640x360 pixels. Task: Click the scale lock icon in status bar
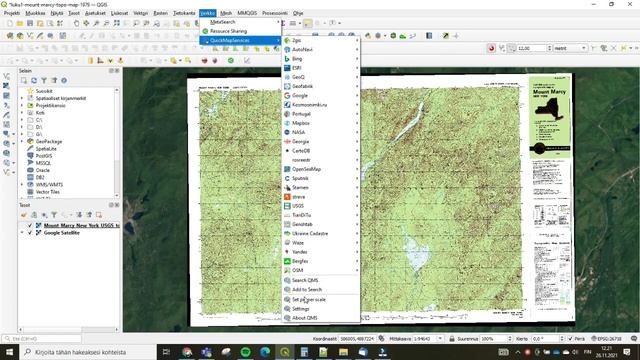tap(452, 339)
